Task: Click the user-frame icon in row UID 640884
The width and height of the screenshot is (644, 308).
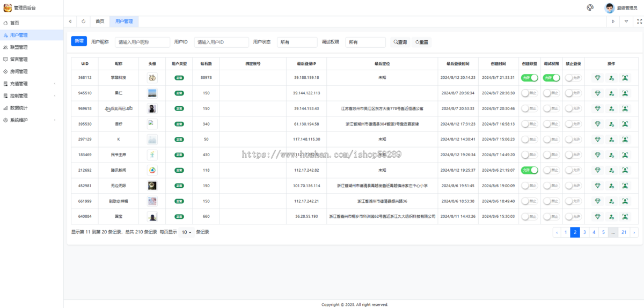Action: [x=625, y=217]
